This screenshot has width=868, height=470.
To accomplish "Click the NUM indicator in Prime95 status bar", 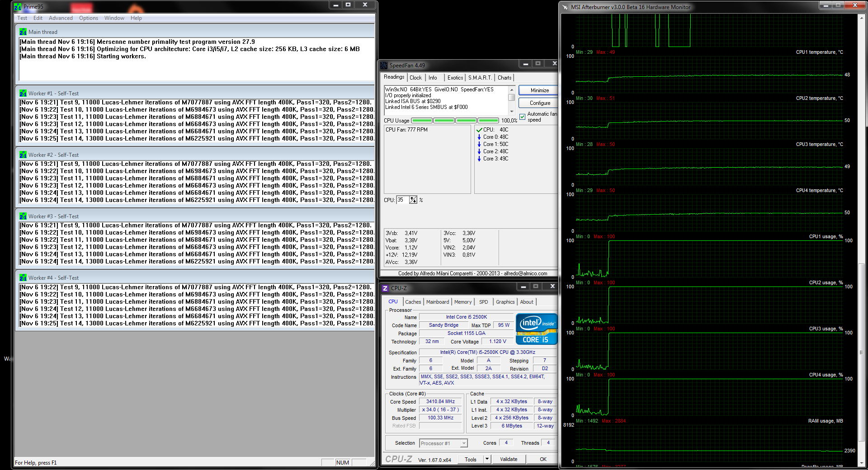I will coord(343,462).
